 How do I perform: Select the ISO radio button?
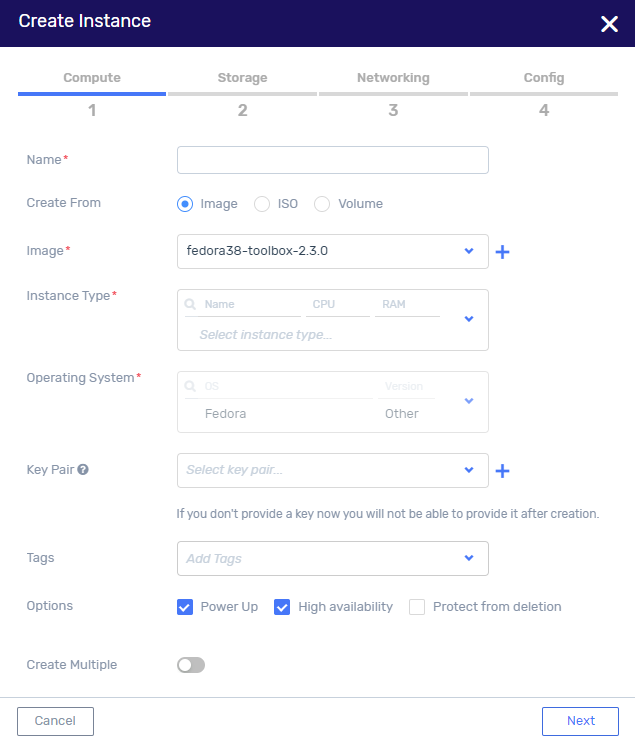coord(261,204)
